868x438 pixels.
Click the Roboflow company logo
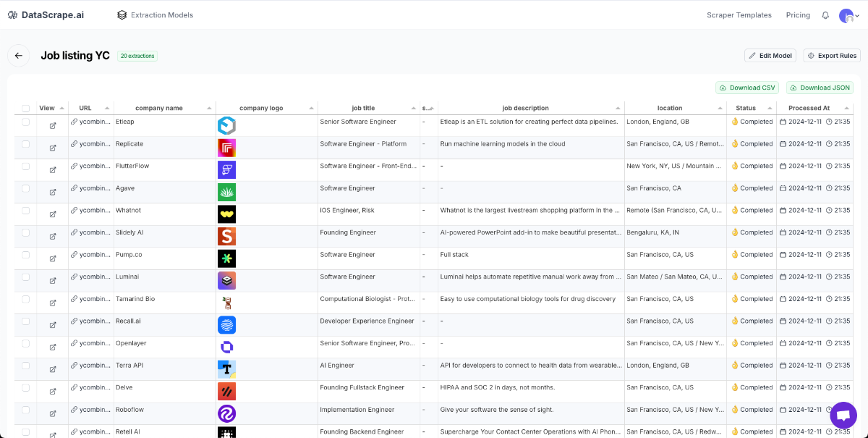(227, 413)
